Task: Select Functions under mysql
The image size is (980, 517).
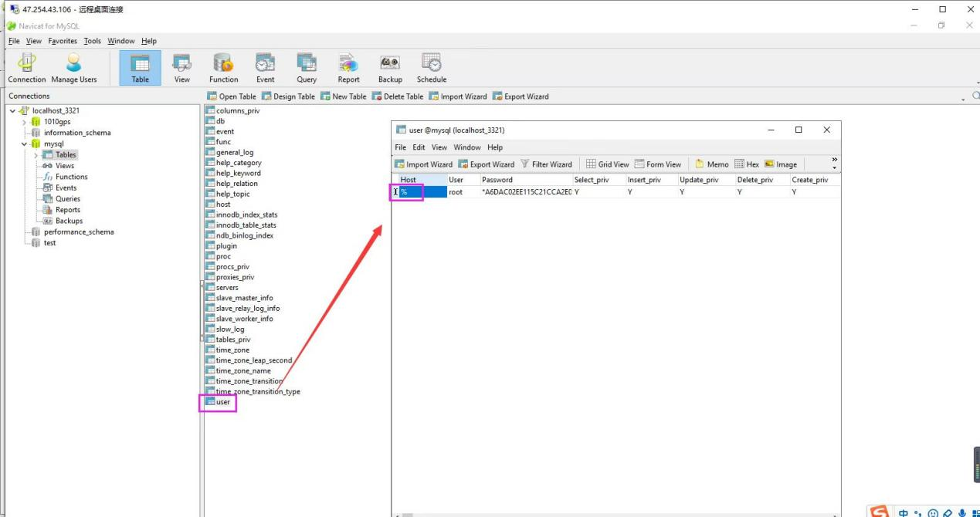Action: 71,177
